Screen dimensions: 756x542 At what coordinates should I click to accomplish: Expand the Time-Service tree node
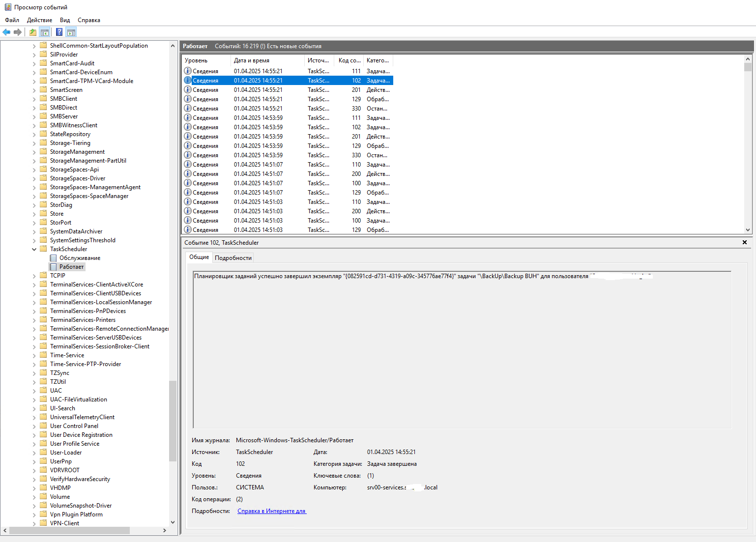tap(34, 355)
